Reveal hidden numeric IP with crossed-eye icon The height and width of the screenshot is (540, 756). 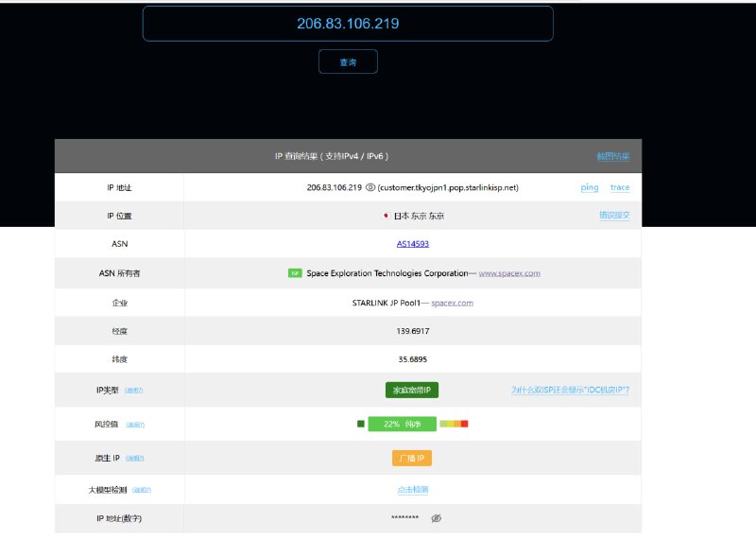click(x=437, y=518)
